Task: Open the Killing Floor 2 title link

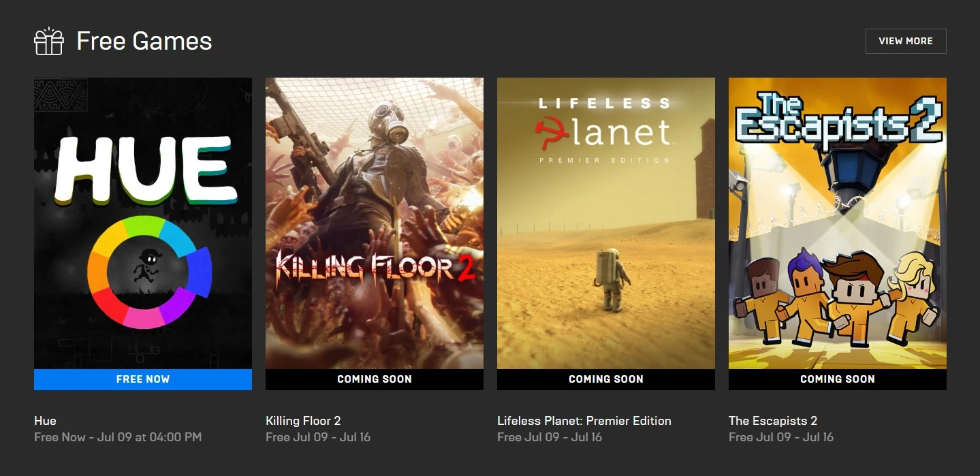Action: click(303, 421)
